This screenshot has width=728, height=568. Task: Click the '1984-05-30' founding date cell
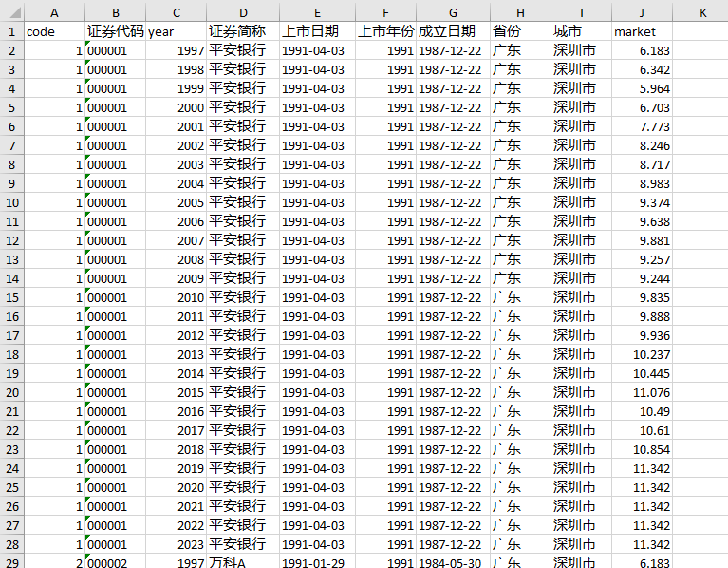tap(453, 562)
